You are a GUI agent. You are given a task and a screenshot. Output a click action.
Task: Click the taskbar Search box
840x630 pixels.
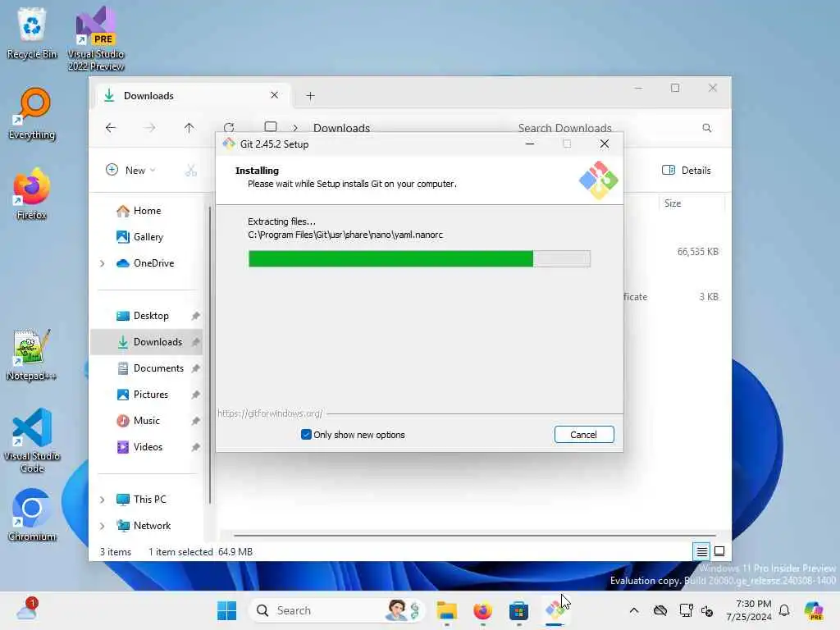(336, 610)
